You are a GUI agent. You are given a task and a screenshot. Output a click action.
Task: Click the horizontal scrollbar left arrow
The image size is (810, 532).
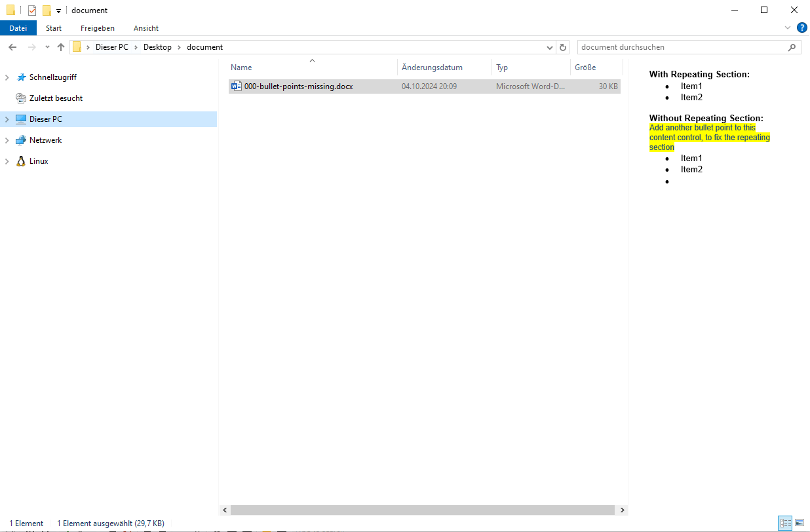click(x=225, y=510)
